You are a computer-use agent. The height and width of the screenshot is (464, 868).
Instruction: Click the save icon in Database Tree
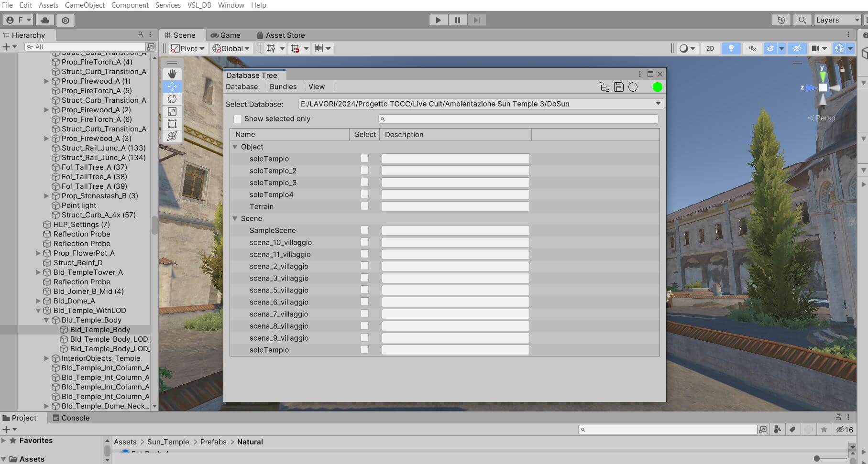[618, 87]
